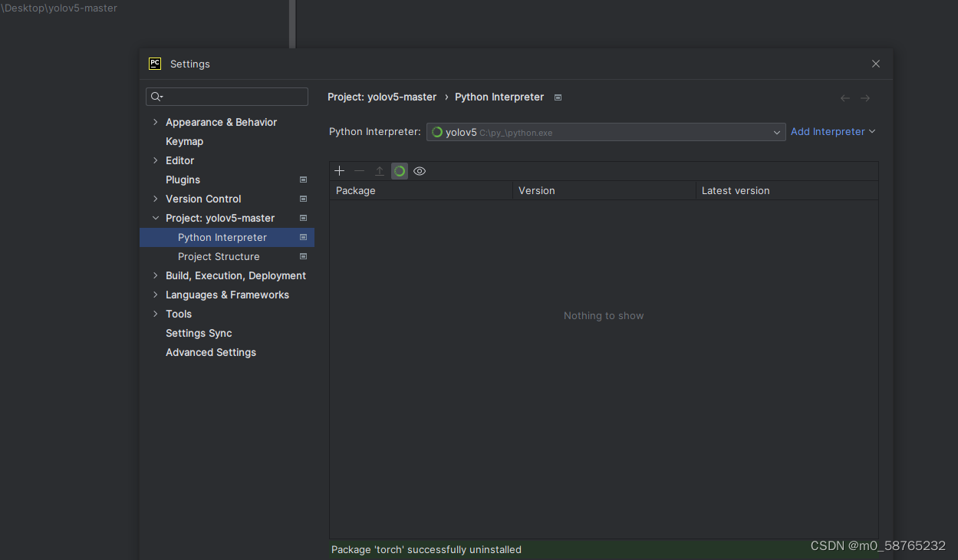
Task: Click the Add Interpreter link
Action: click(x=828, y=131)
